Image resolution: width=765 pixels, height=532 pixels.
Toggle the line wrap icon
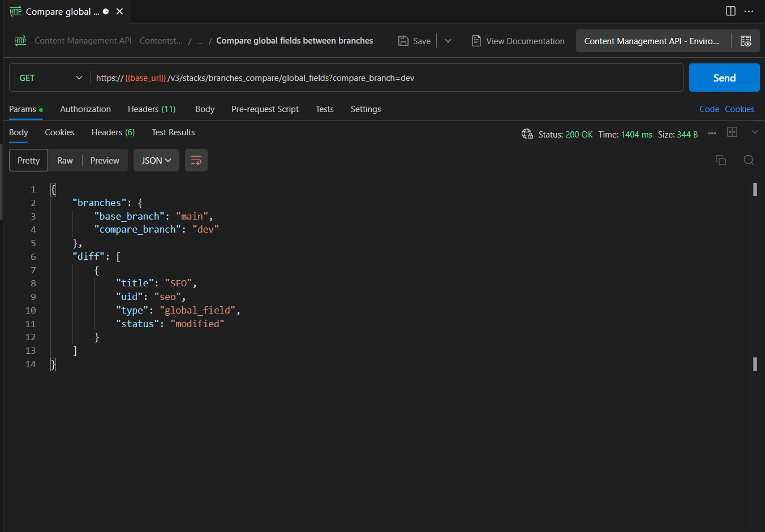pyautogui.click(x=196, y=160)
